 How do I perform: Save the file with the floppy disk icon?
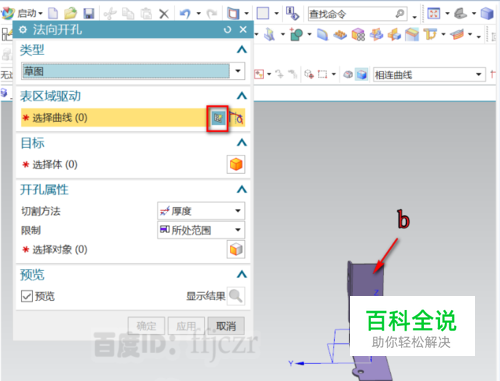coord(89,13)
